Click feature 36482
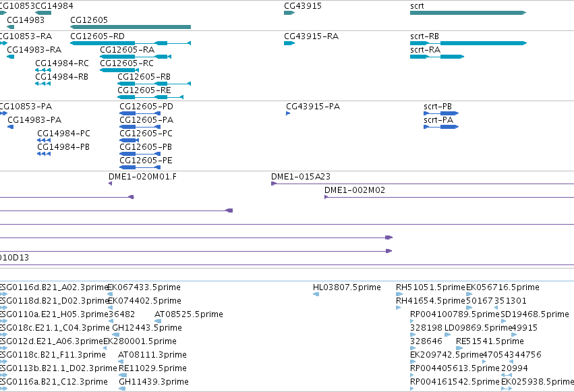Viewport: 574px width, 392px height. (x=122, y=314)
